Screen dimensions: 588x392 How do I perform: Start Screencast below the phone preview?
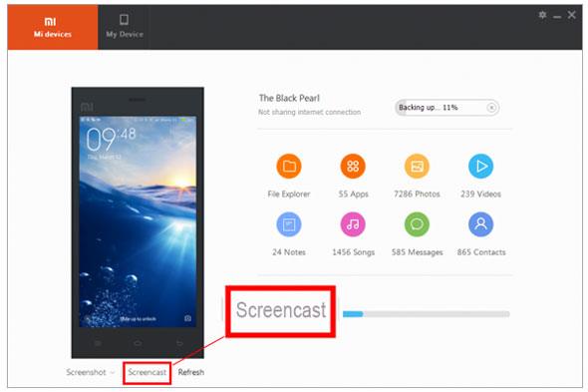click(x=147, y=372)
